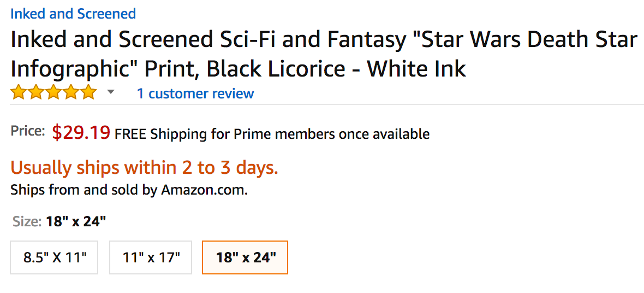
Task: Click the Amazon.com seller name
Action: click(204, 190)
